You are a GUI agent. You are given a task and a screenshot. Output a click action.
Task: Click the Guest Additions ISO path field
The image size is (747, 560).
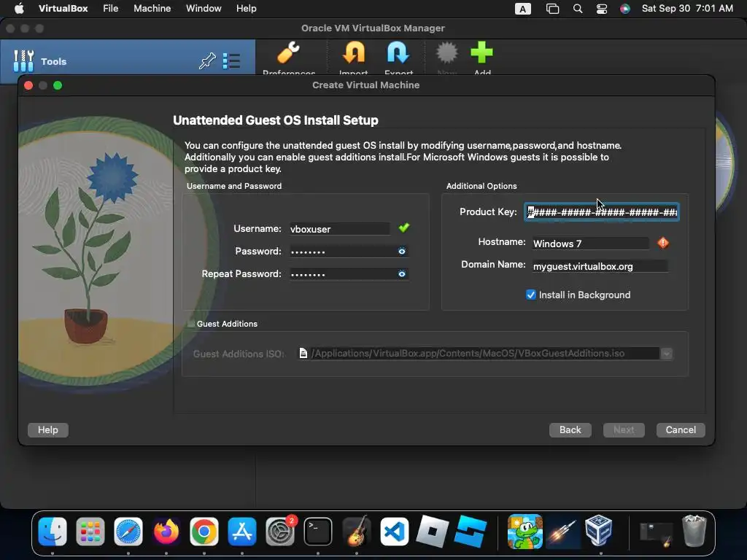pyautogui.click(x=484, y=354)
